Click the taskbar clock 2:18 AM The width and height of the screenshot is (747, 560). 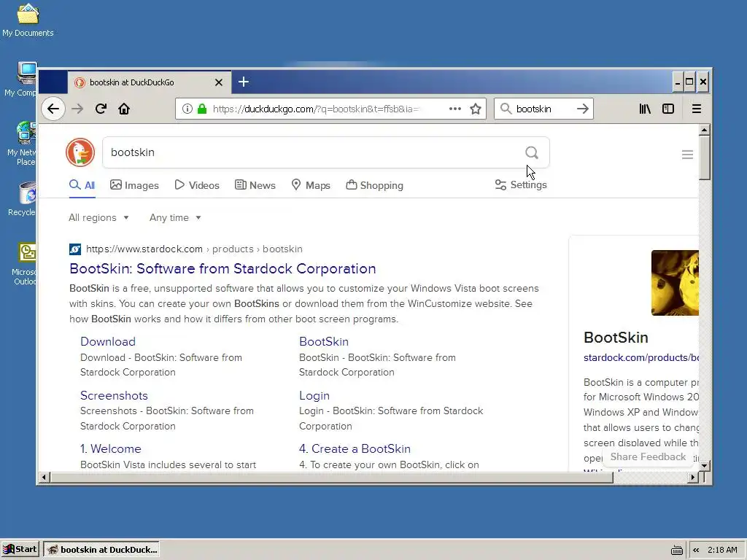722,550
